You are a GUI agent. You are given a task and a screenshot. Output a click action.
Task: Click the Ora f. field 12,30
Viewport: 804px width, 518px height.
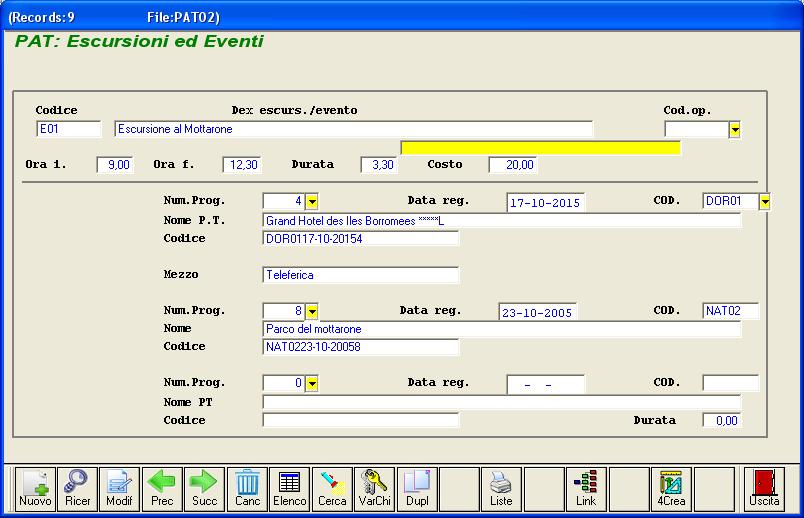(x=242, y=165)
